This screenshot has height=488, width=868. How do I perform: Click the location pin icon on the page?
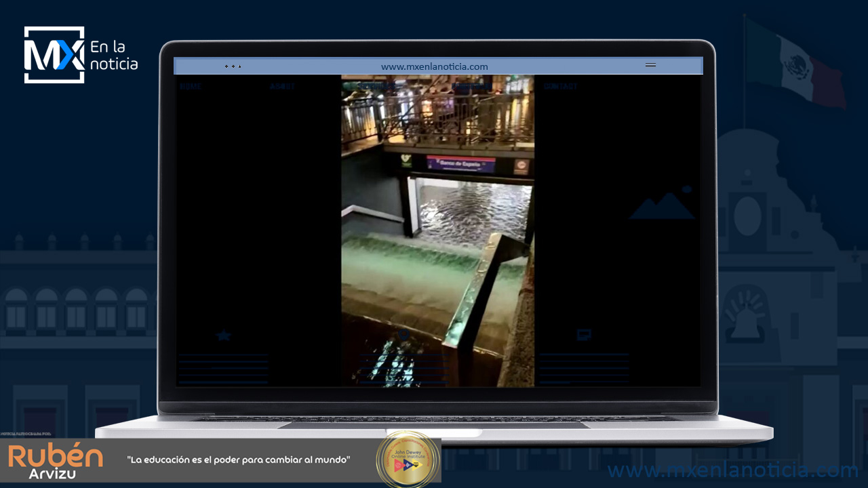pos(403,335)
